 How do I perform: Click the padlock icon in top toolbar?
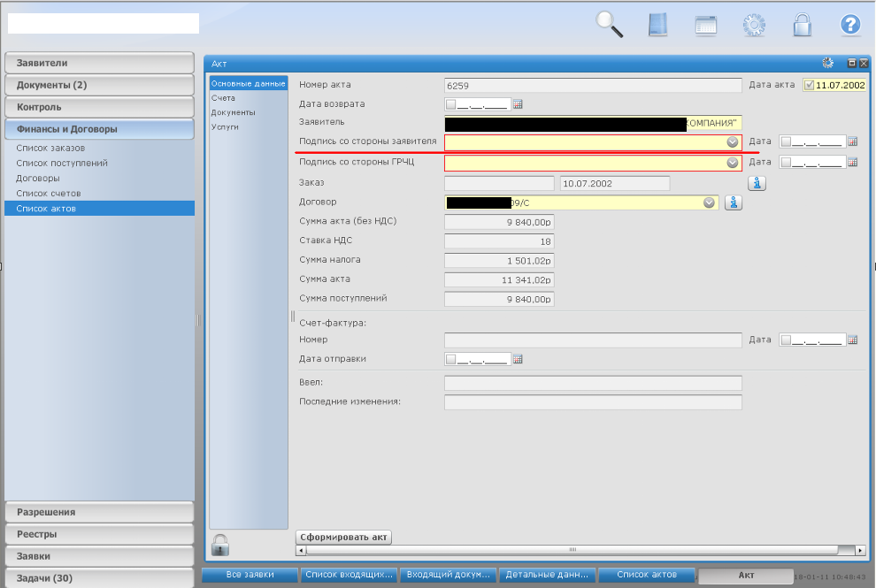(x=802, y=24)
